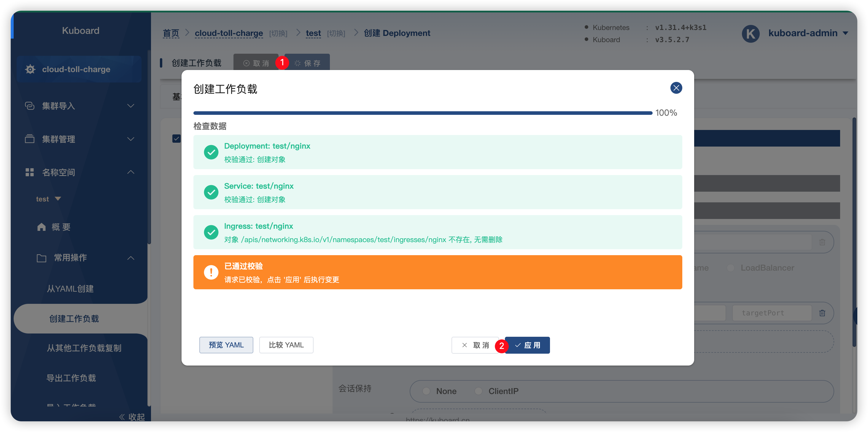Open 导出工作负载 menu item
Screen dimensions: 868x432
click(71, 378)
